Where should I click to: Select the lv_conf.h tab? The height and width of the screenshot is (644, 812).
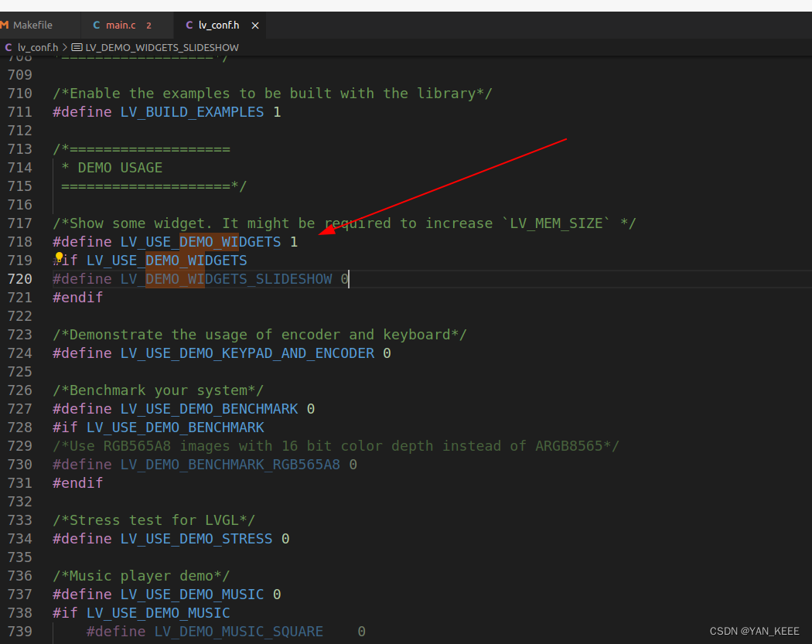pyautogui.click(x=219, y=25)
